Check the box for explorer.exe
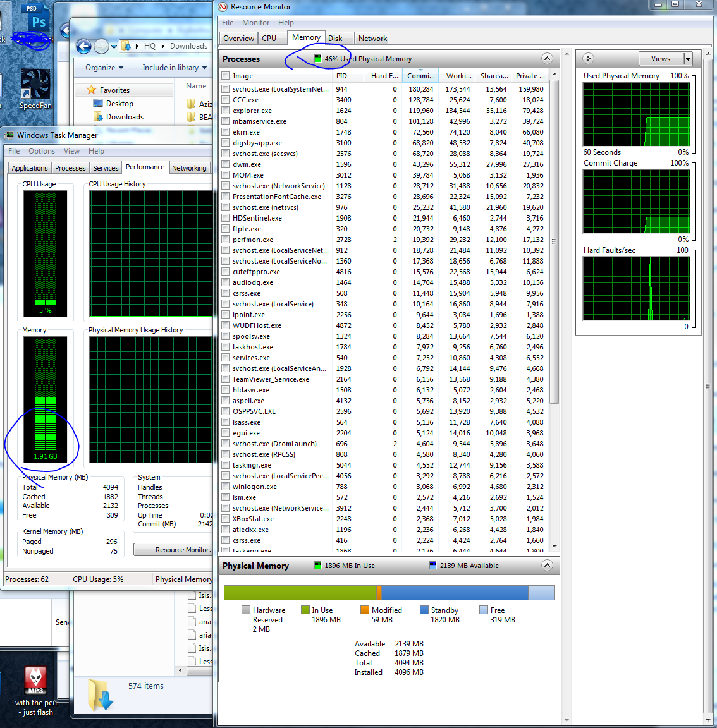Viewport: 717px width, 728px height. point(225,111)
